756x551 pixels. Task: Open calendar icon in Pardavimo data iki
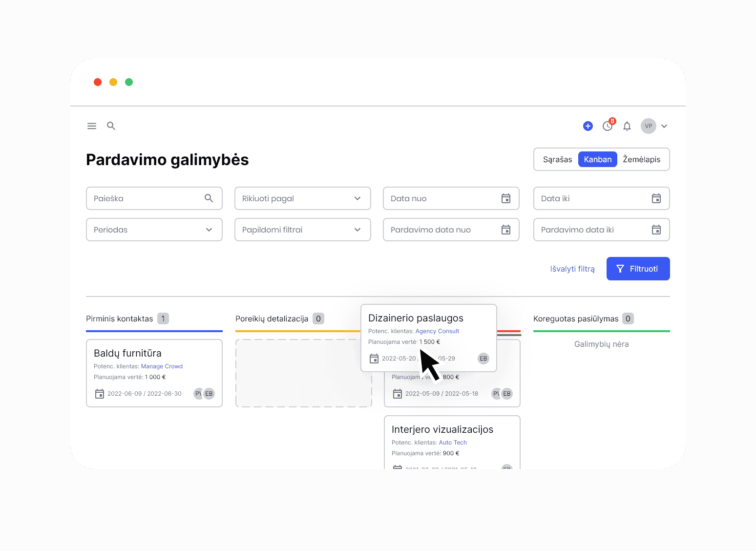point(656,230)
